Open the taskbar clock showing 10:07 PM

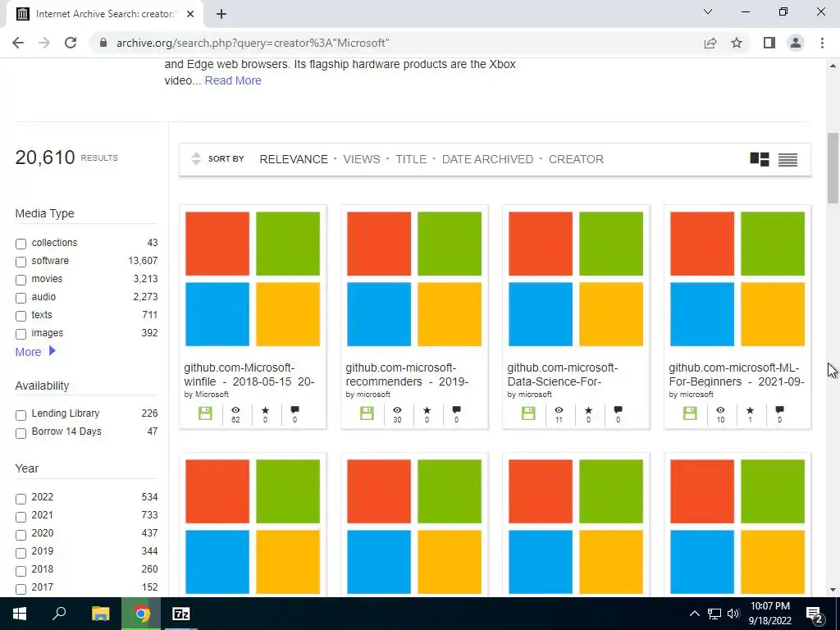[x=769, y=614]
